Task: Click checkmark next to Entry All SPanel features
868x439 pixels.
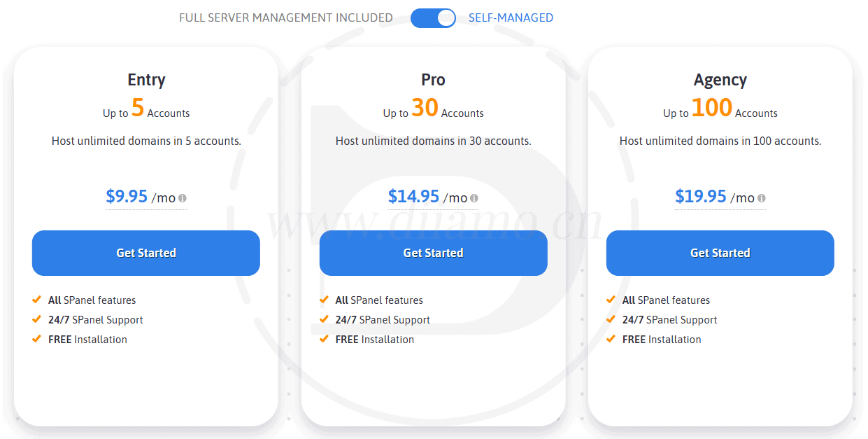Action: 37,300
